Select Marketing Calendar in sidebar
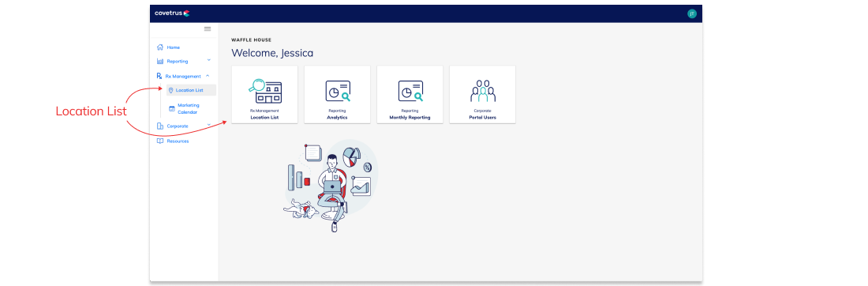This screenshot has width=868, height=286. pos(189,109)
